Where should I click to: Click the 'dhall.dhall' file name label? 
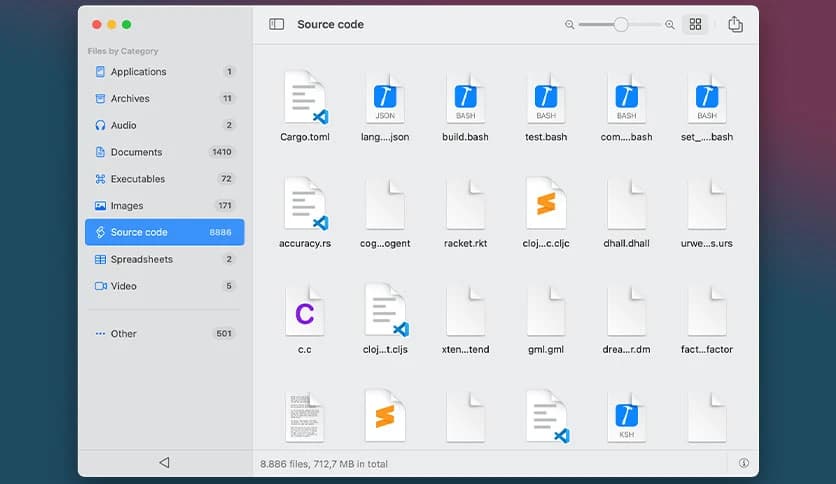626,244
